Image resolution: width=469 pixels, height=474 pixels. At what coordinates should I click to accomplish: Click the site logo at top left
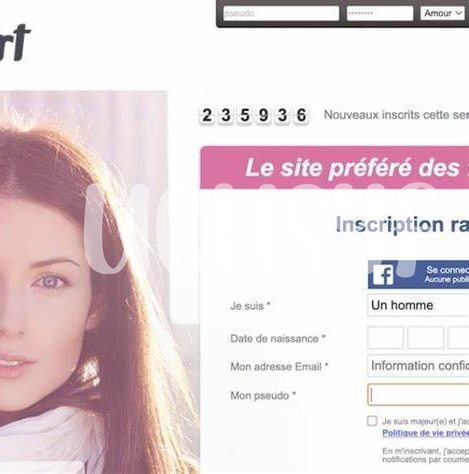tap(15, 42)
